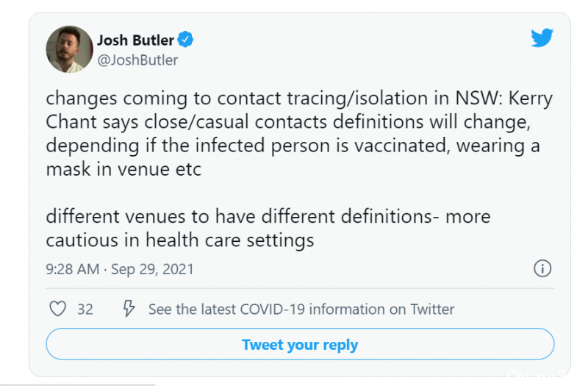Click the 'mask in venue etc' line
The image size is (588, 386).
pos(123,169)
